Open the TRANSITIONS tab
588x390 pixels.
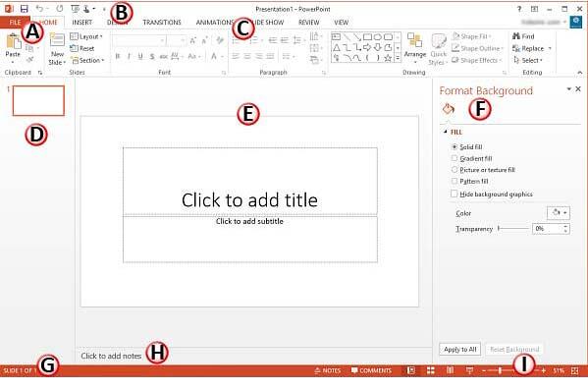tap(162, 23)
